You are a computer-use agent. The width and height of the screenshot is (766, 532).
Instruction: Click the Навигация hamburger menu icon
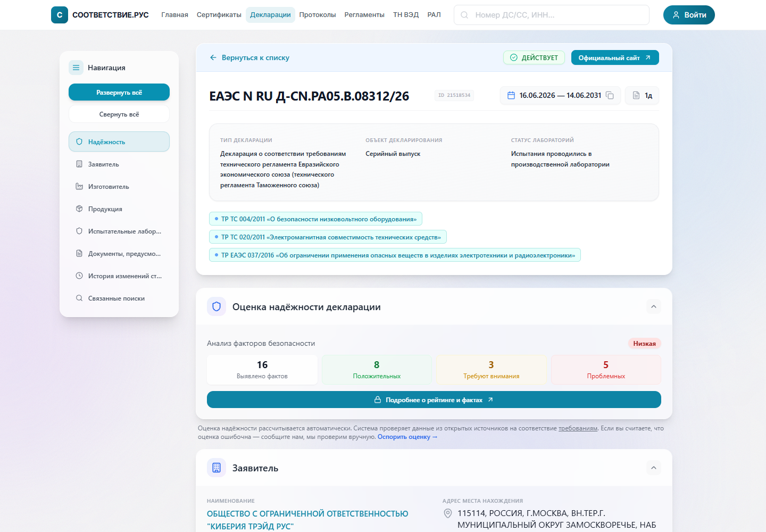(76, 68)
